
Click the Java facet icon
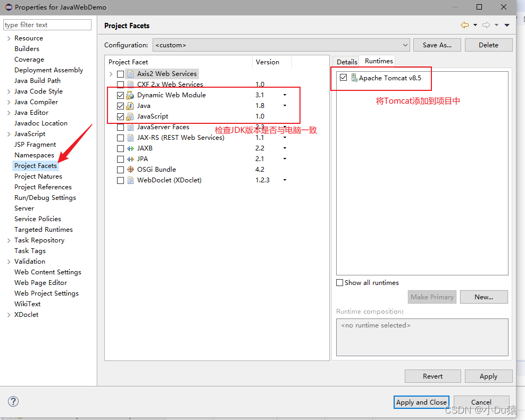(x=130, y=106)
